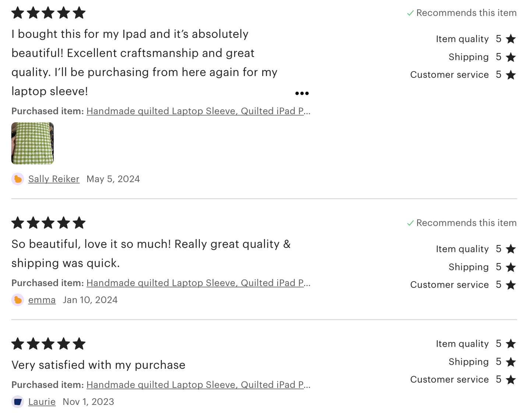Click five-star rating above Sally's review
Viewport: 532px width, 413px height.
[48, 13]
